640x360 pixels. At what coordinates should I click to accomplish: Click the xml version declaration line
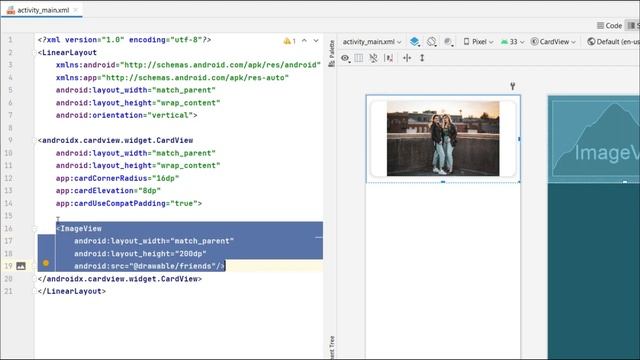pyautogui.click(x=124, y=40)
